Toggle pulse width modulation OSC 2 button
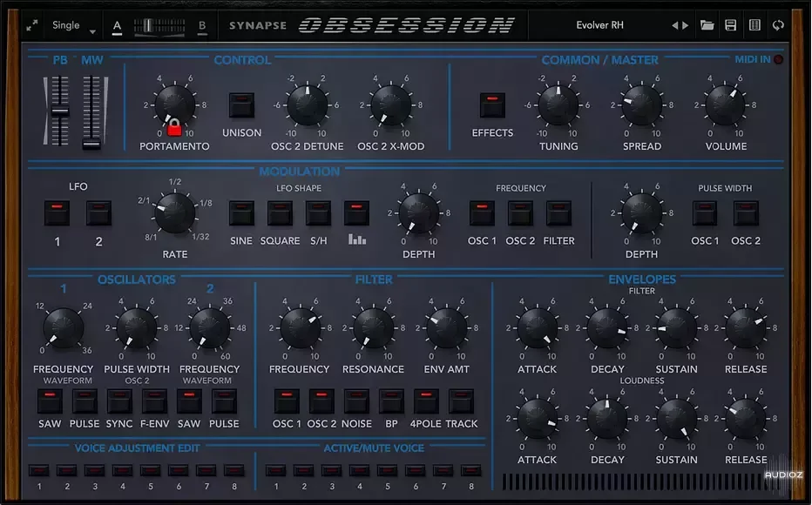 pos(746,213)
